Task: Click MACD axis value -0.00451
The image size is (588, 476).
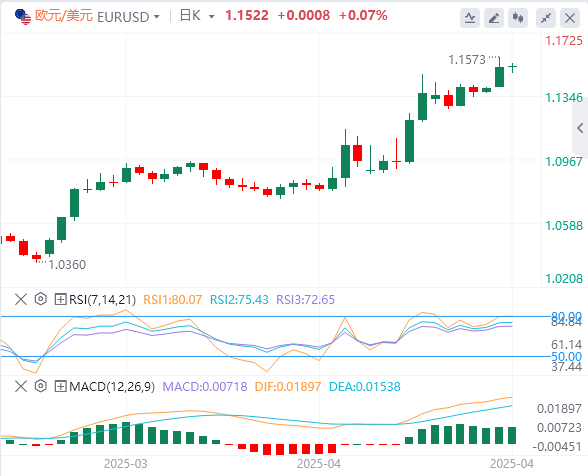Action: pyautogui.click(x=557, y=447)
